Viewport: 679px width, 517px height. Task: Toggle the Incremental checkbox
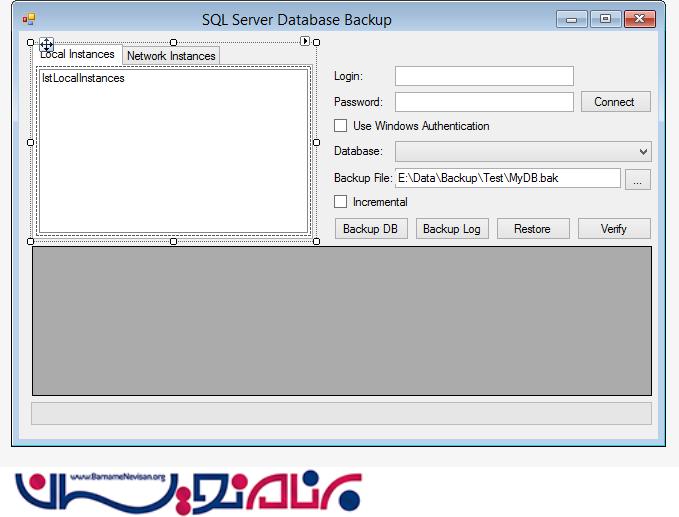pyautogui.click(x=341, y=202)
